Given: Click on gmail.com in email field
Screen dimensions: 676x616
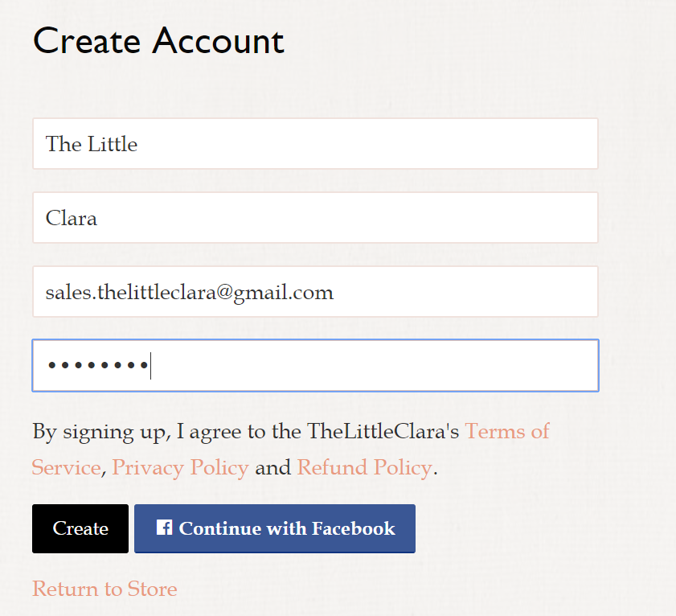Looking at the screenshot, I should [x=284, y=294].
